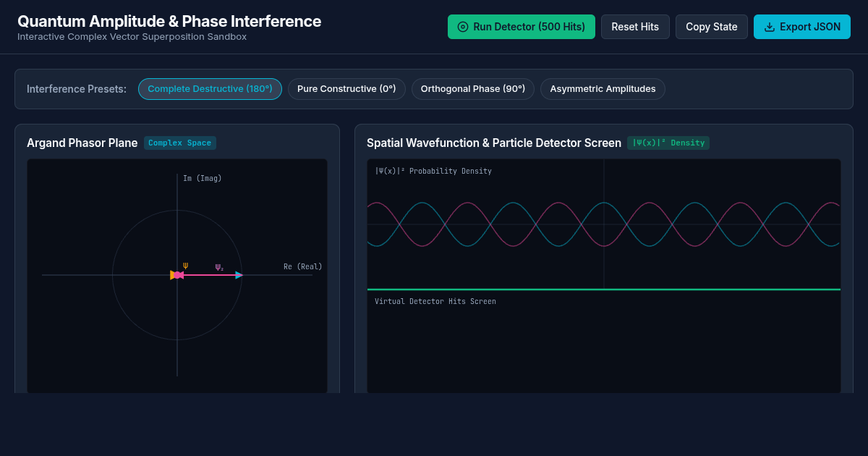Choose the Pure Constructive (0°) preset
This screenshot has width=868, height=456.
(x=346, y=89)
